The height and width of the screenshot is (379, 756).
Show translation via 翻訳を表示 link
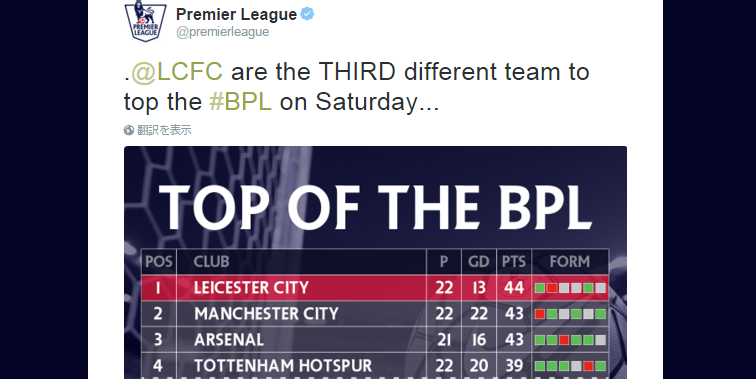tap(164, 130)
